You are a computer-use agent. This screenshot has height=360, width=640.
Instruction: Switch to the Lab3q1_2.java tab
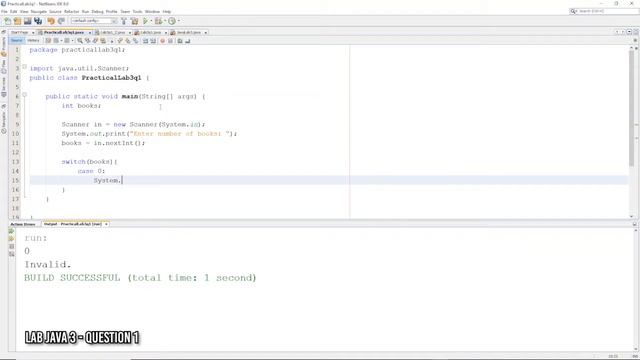click(113, 32)
